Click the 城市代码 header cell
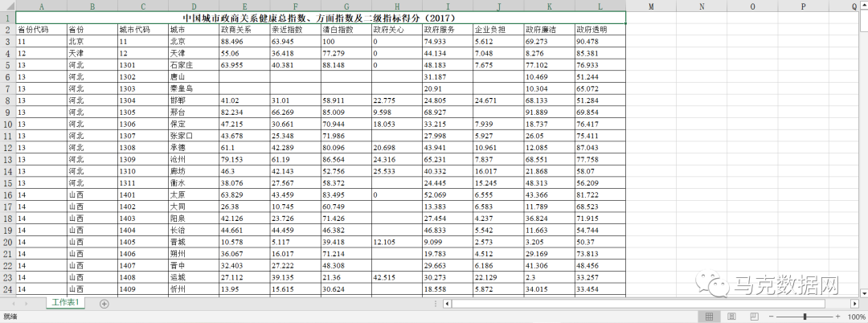 pos(143,30)
